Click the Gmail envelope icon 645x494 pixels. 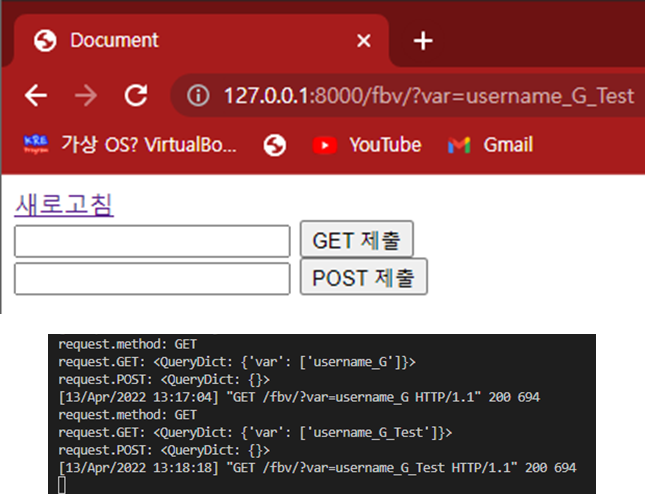coord(459,146)
